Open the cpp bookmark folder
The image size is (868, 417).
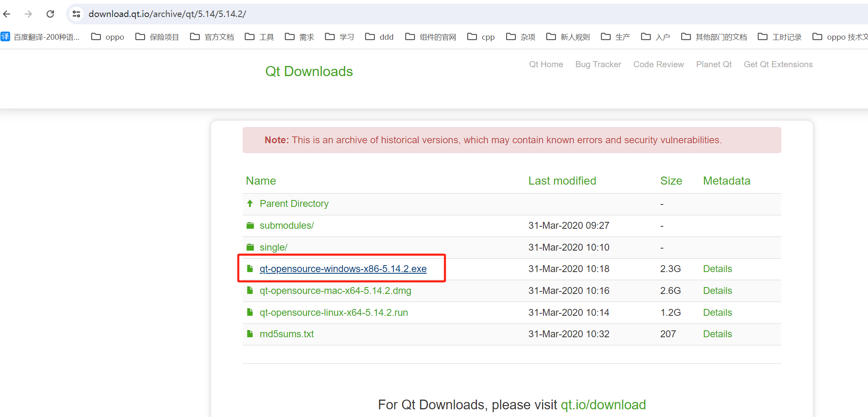point(481,37)
